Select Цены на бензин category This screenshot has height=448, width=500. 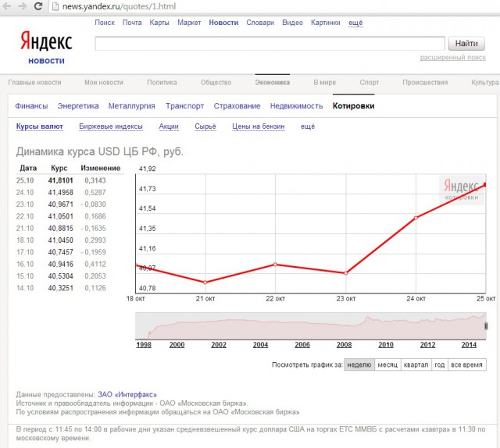[259, 126]
